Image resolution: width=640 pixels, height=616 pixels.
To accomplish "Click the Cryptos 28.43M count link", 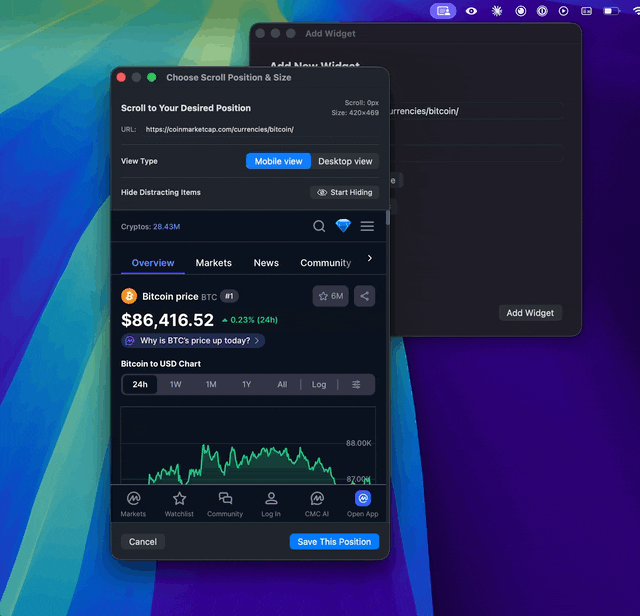I will [167, 227].
